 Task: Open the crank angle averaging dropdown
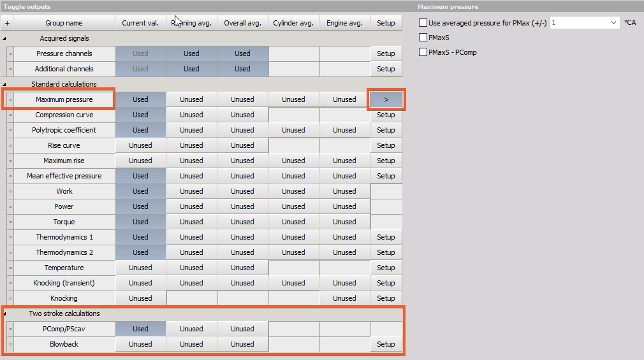point(613,22)
